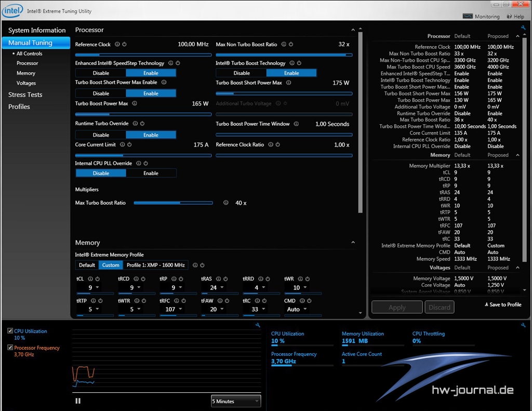Screen dimensions: 532x411
Task: Disable Enhanced Intel SpeedStep Technology
Action: [101, 73]
